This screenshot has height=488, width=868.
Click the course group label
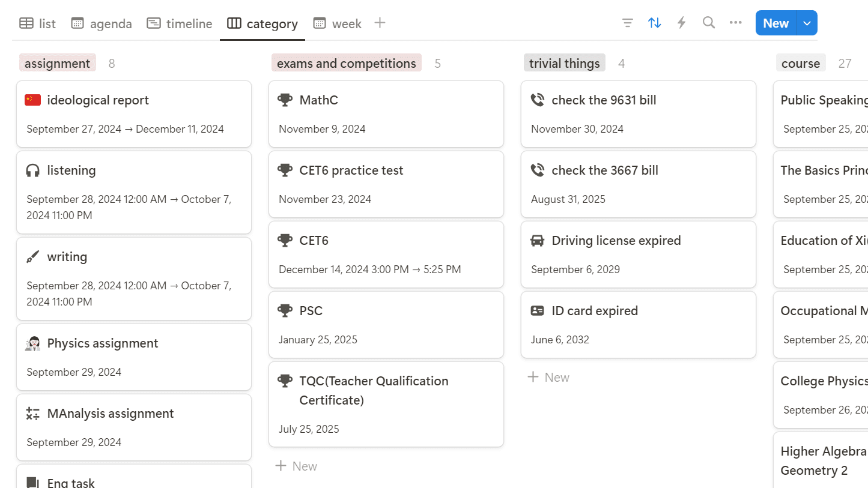point(801,63)
